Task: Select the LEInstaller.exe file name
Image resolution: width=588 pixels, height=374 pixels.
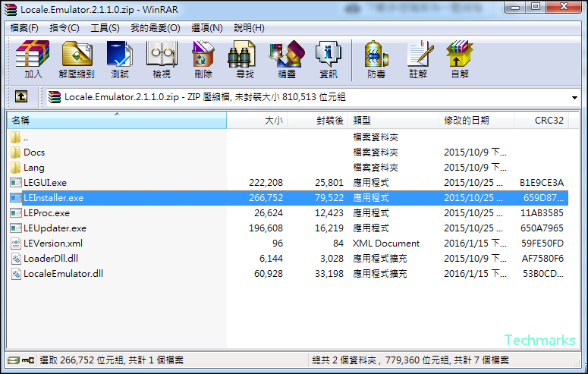Action: point(53,198)
